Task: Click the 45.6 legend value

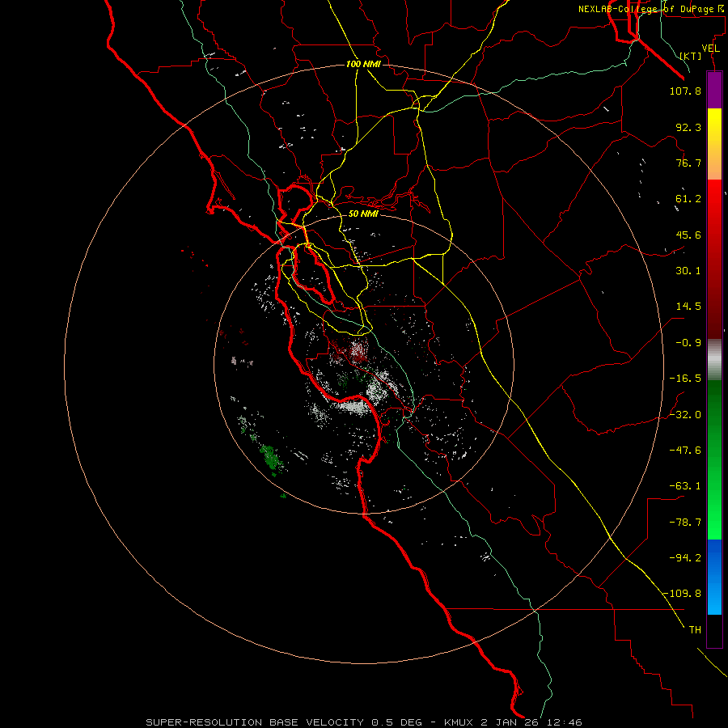Action: pos(688,235)
